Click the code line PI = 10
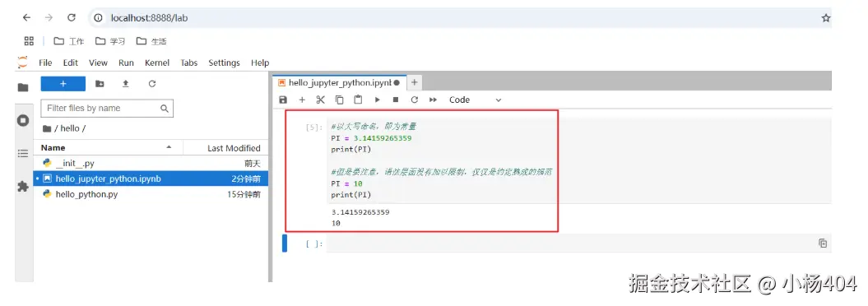 (x=346, y=183)
